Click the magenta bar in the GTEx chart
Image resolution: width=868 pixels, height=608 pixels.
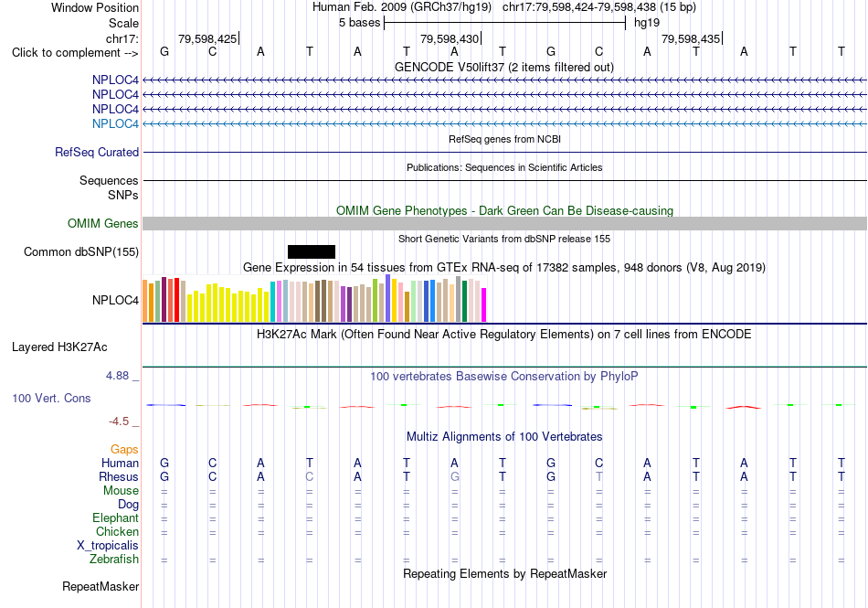tap(484, 304)
